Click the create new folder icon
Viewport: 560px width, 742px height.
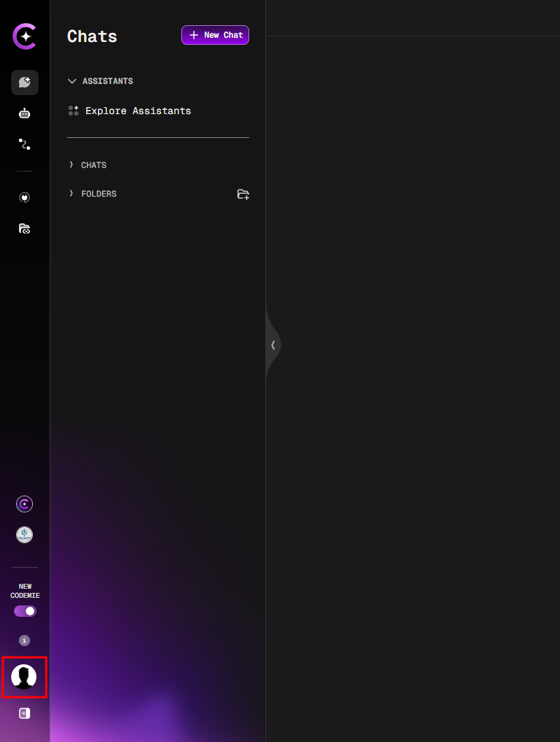pos(243,194)
